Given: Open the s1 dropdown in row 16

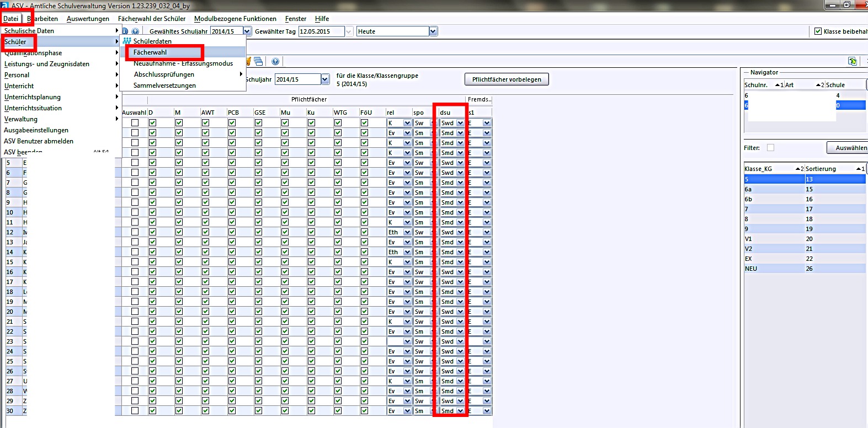Looking at the screenshot, I should click(x=487, y=272).
